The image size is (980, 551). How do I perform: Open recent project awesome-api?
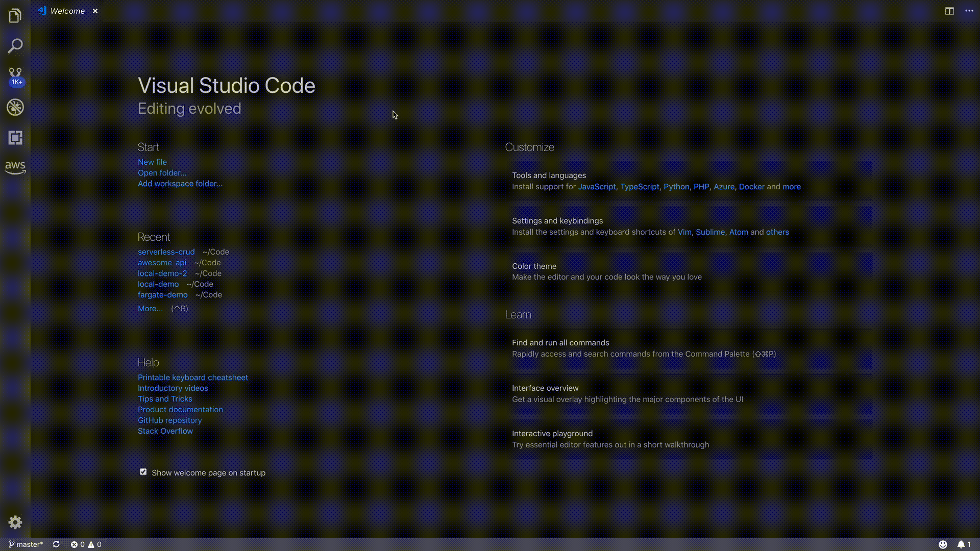[162, 262]
